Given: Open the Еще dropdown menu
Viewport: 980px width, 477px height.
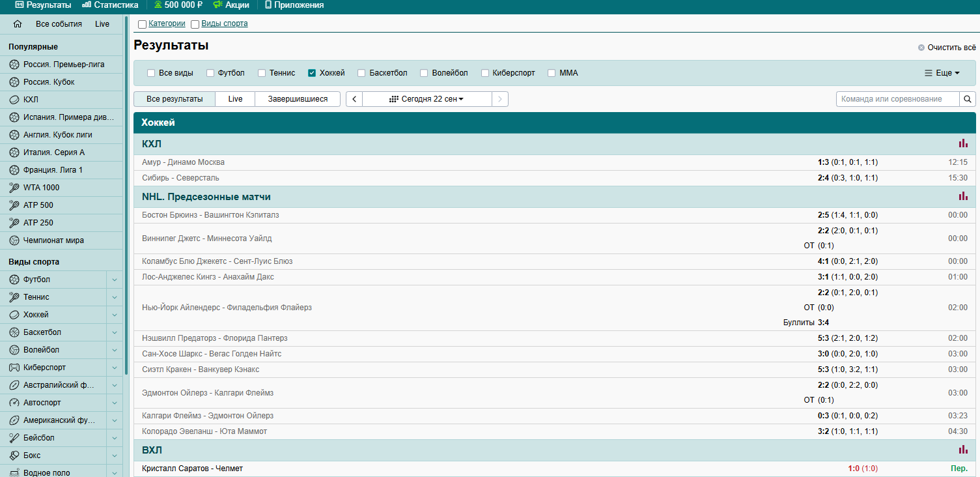Looking at the screenshot, I should (942, 73).
